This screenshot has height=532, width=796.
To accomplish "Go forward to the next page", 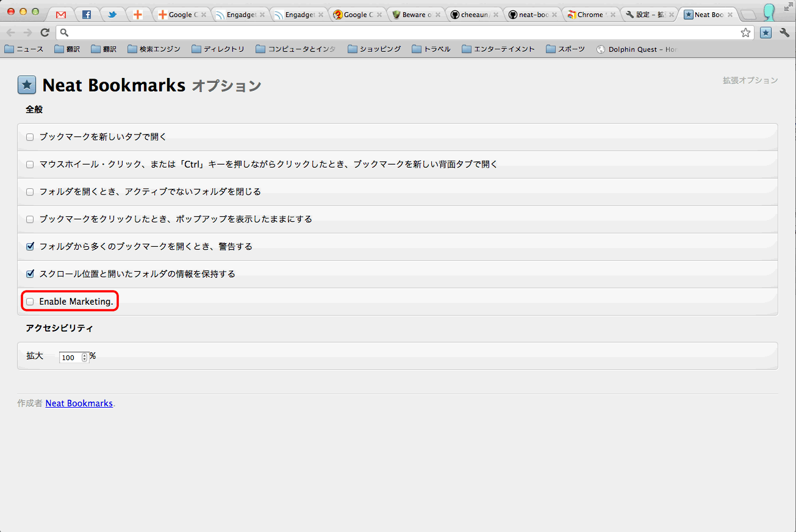I will [x=27, y=32].
